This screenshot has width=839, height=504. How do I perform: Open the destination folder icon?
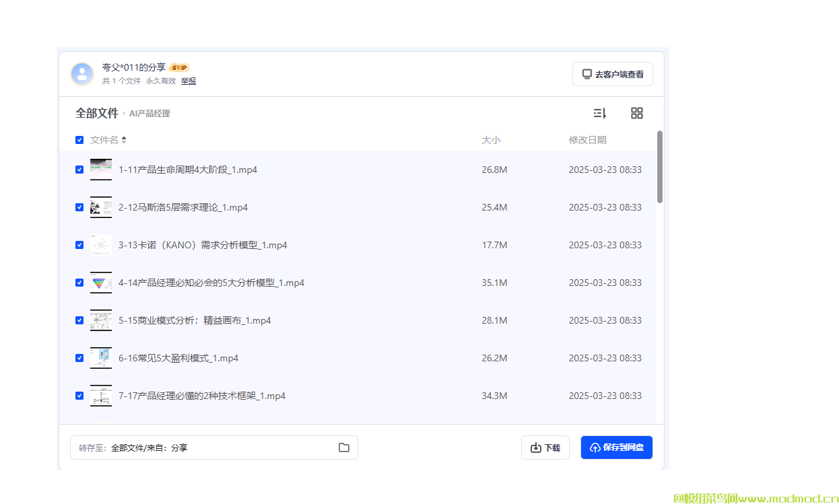pos(344,447)
